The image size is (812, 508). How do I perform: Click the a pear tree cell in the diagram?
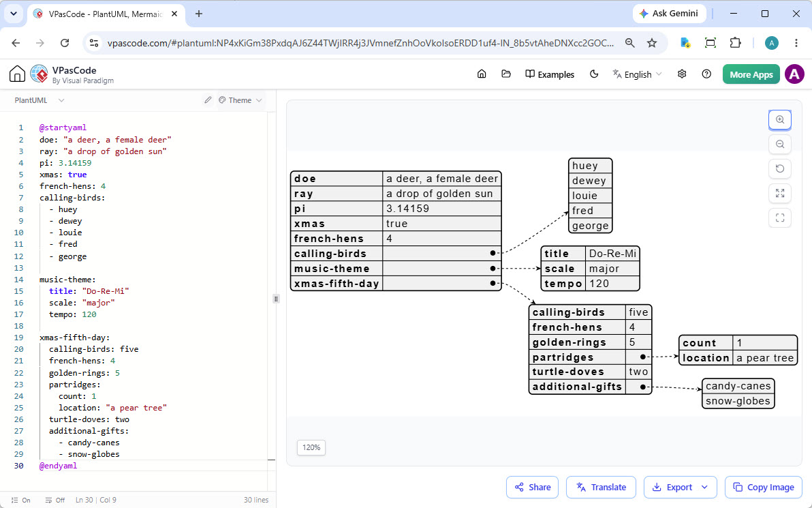(765, 358)
